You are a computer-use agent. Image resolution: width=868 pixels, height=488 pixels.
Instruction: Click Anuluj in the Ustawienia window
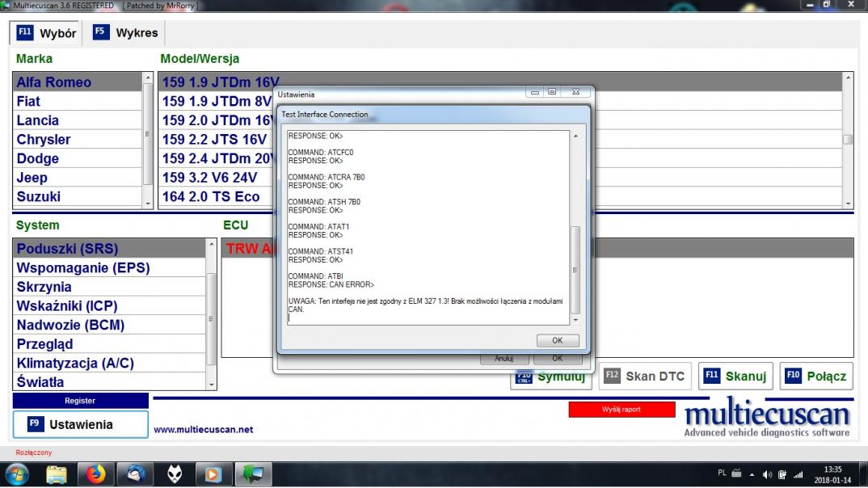pyautogui.click(x=504, y=359)
